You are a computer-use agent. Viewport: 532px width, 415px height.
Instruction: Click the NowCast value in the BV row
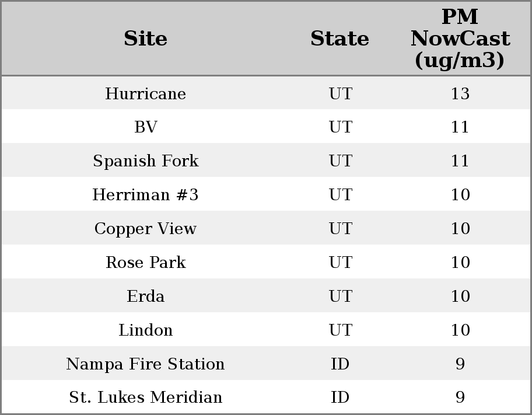[x=460, y=127]
